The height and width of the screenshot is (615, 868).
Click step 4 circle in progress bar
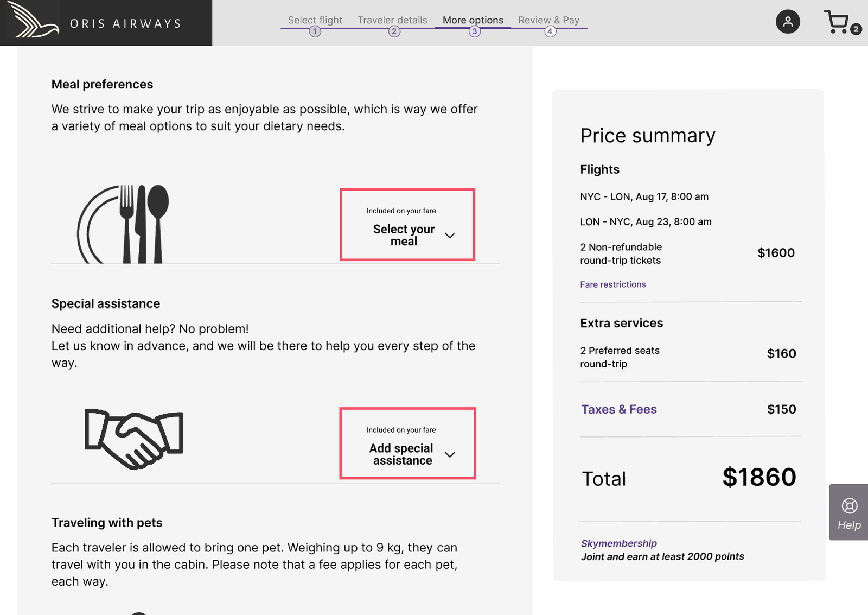550,31
